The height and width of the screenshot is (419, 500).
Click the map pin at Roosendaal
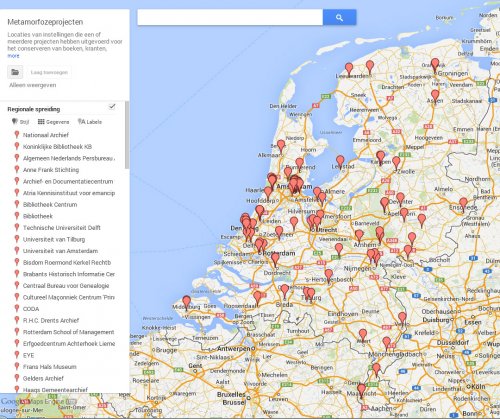coord(257,298)
